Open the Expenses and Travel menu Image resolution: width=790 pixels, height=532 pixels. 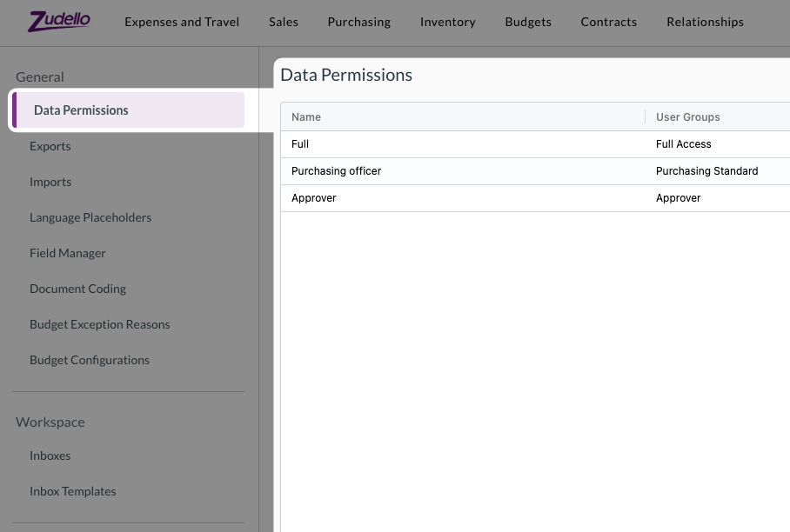pos(182,22)
